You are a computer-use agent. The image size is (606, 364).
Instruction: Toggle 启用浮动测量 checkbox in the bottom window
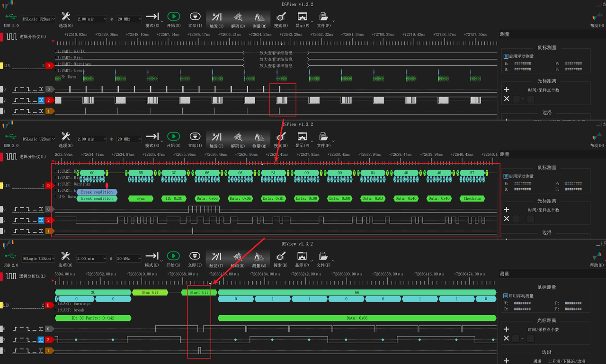506,296
